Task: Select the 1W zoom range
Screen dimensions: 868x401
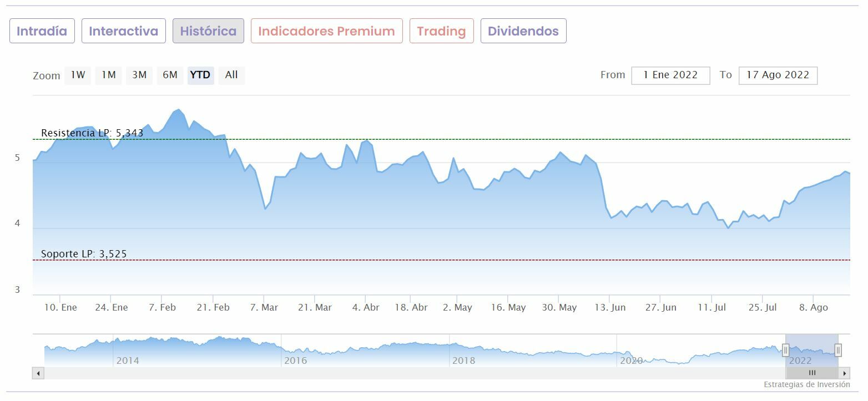Action: coord(78,75)
